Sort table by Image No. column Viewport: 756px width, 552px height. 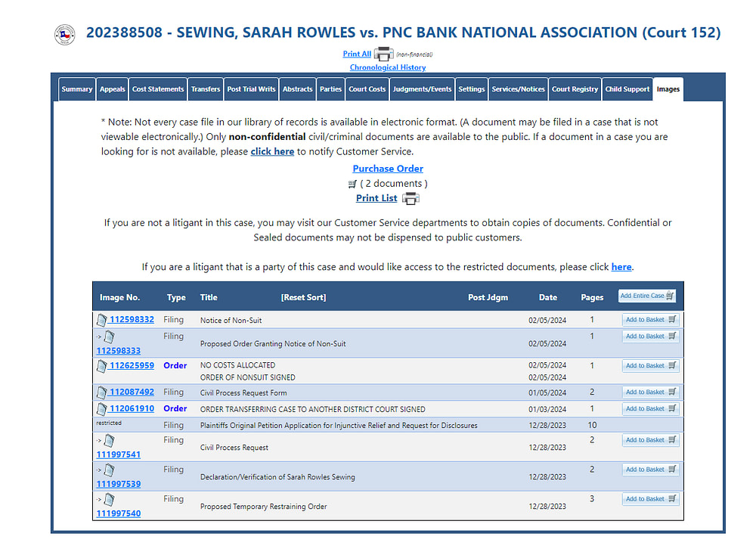119,297
